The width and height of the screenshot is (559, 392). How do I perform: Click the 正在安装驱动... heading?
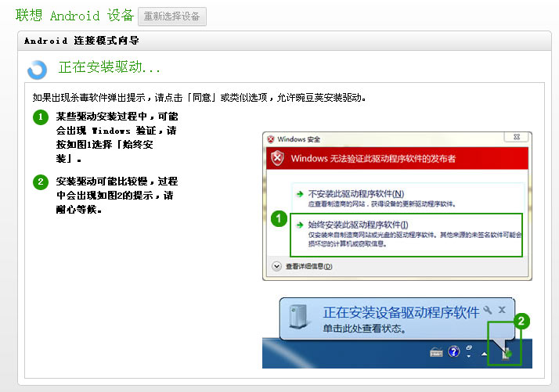[110, 67]
